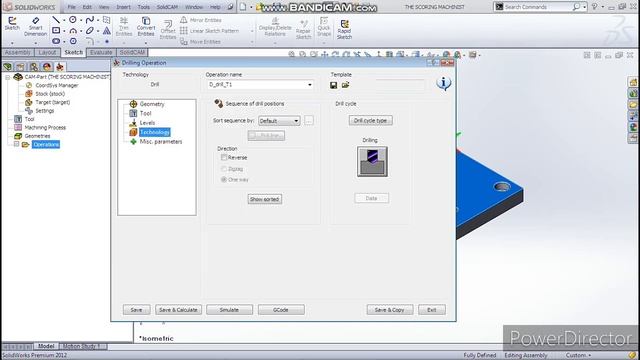
Task: Open the Motion Study 1 tab
Action: tap(82, 346)
